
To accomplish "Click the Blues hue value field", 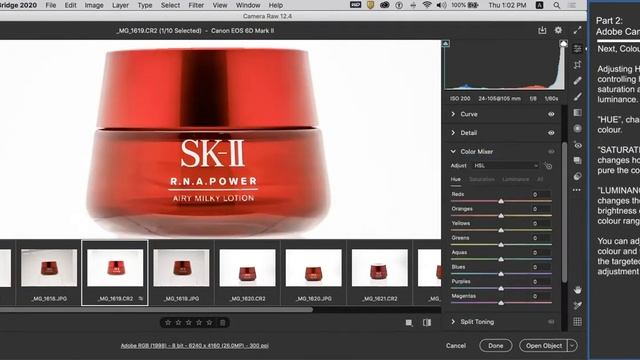I will [x=539, y=267].
